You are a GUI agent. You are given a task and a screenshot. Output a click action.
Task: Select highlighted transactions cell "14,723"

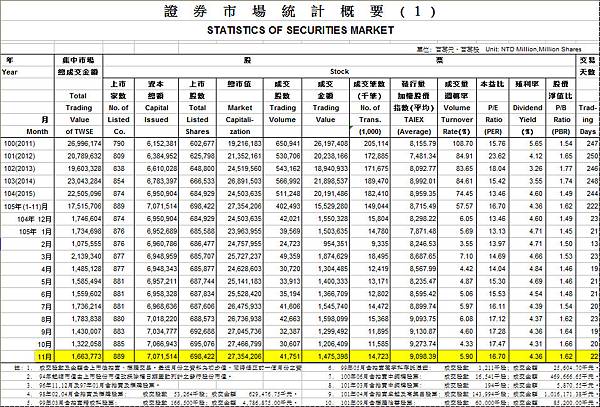click(x=378, y=357)
